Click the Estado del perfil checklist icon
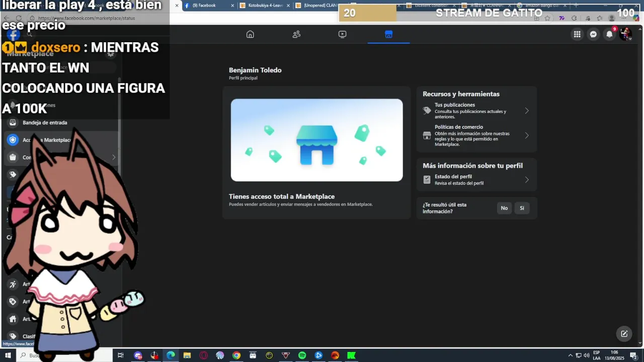 pos(427,179)
